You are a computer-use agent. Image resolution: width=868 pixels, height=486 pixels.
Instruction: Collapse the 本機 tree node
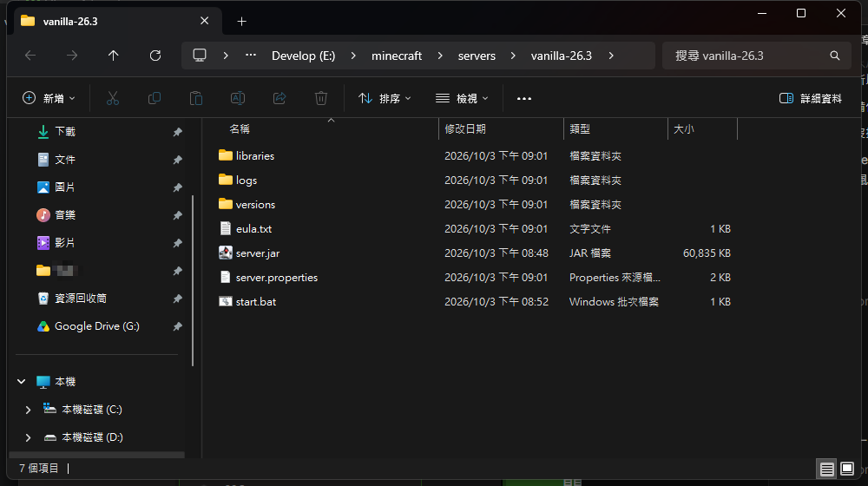[22, 381]
